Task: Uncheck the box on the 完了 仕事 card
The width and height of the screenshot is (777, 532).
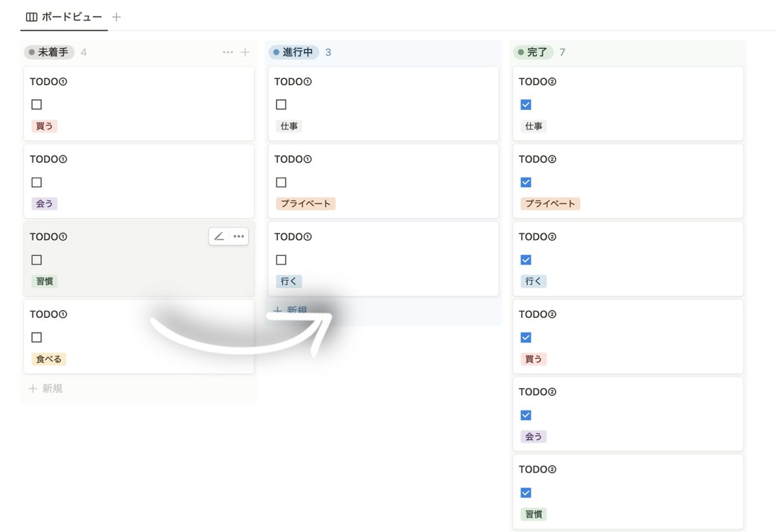Action: coord(526,105)
